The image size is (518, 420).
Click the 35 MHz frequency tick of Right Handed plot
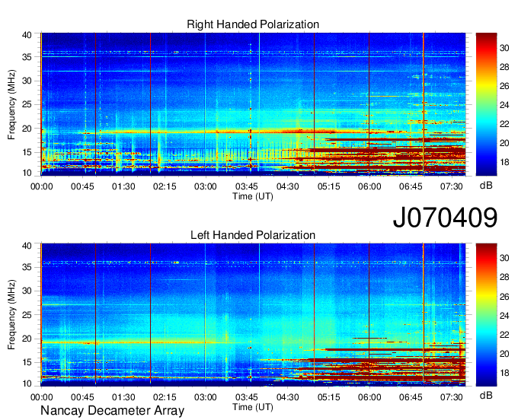(27, 57)
